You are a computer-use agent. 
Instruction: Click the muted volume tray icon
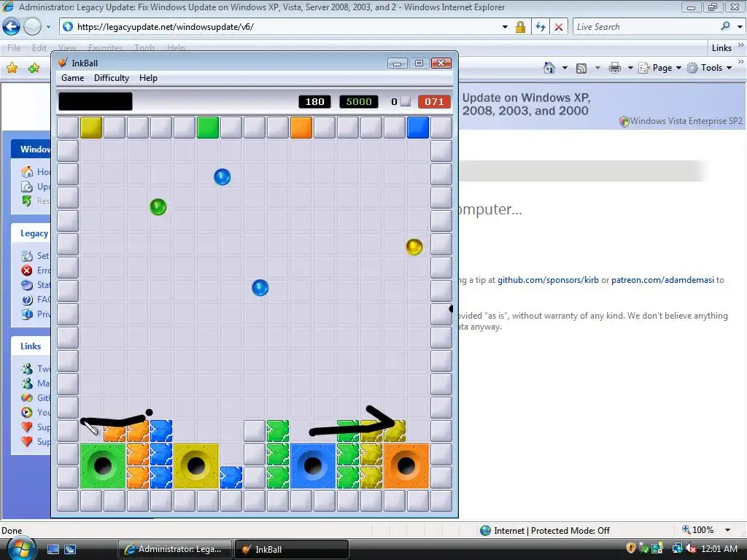[690, 548]
